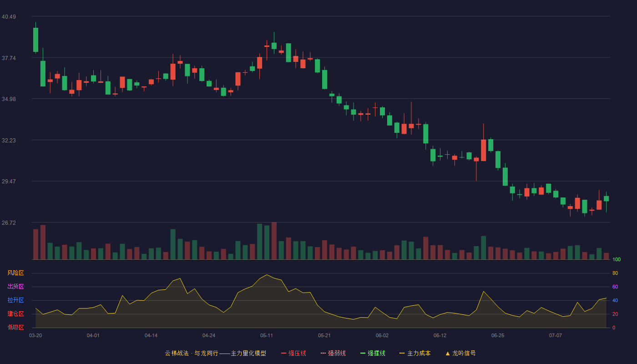Select the tall red candlestick before 06-25
This screenshot has height=364, width=637.
[483, 150]
